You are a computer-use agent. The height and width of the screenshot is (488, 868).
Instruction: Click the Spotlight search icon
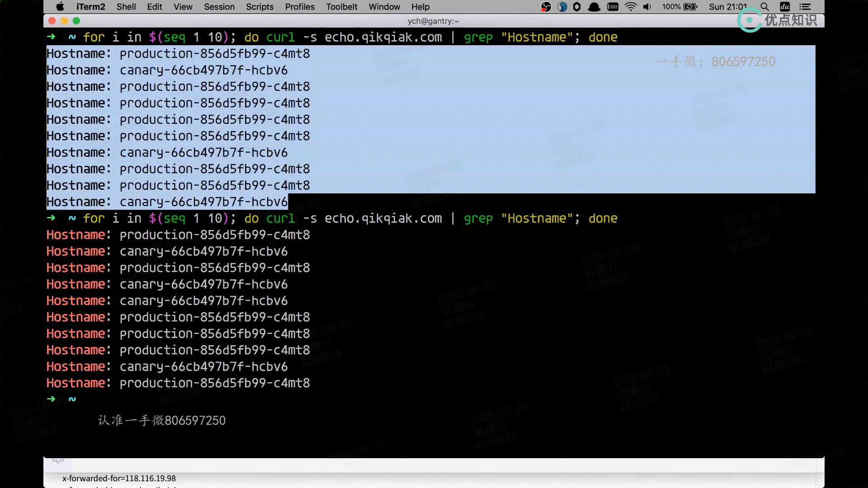764,7
